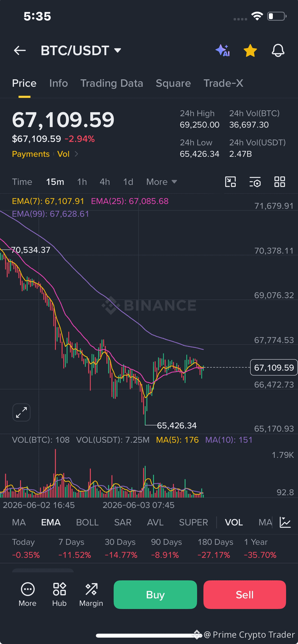This screenshot has height=644, width=298.
Task: Select the 1d interval
Action: (128, 182)
